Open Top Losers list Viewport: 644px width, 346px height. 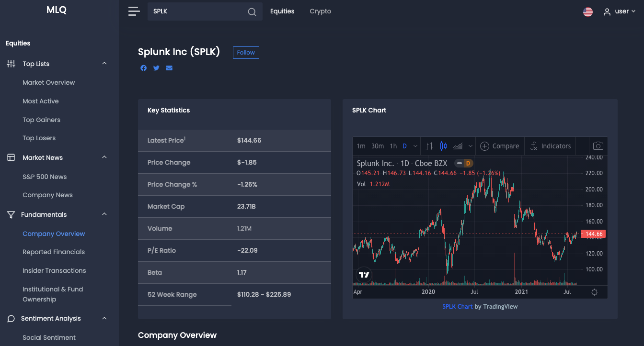point(39,138)
